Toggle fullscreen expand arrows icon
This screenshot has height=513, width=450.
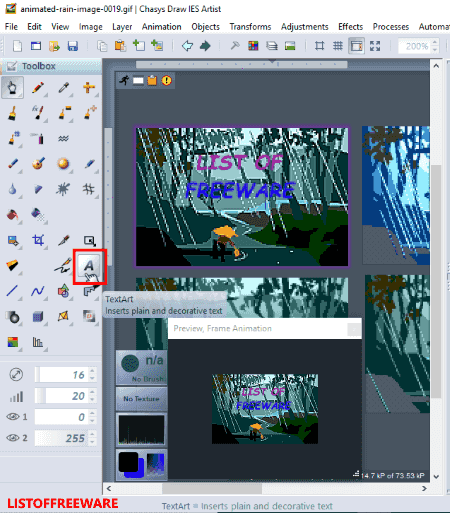click(375, 46)
